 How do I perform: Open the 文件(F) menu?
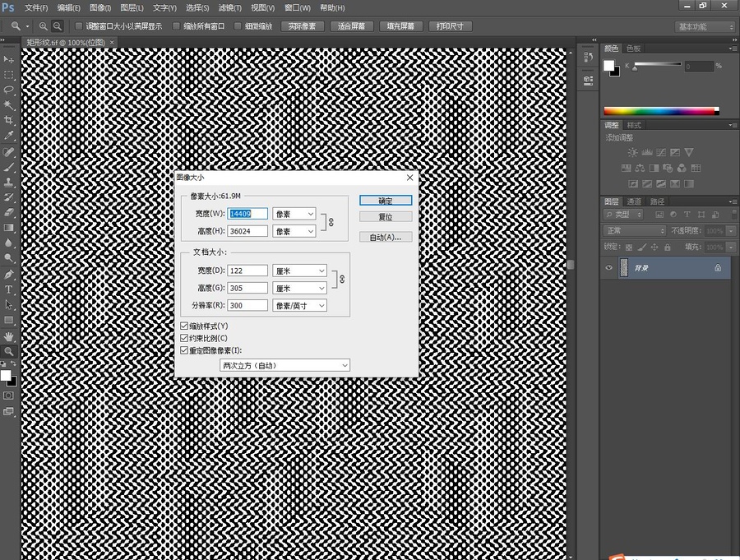pos(36,8)
